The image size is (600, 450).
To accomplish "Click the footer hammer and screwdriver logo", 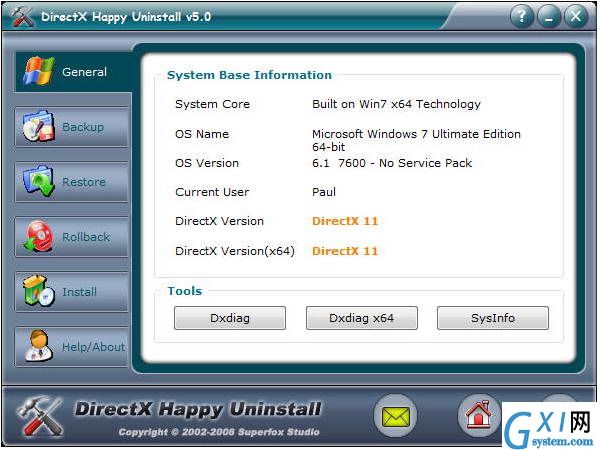I will tap(41, 417).
